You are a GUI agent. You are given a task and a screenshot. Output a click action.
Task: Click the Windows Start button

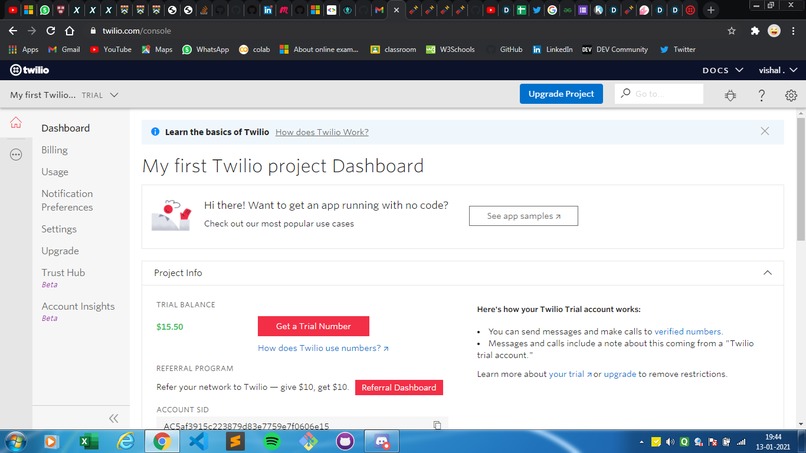pyautogui.click(x=16, y=442)
